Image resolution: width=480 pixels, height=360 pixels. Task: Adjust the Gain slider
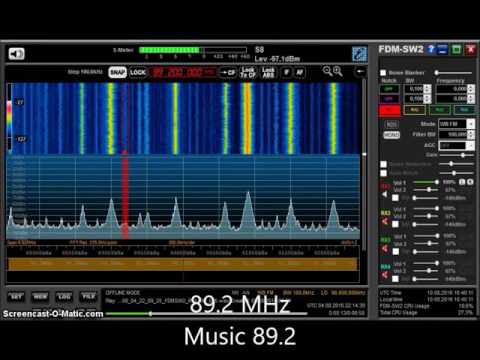(457, 155)
